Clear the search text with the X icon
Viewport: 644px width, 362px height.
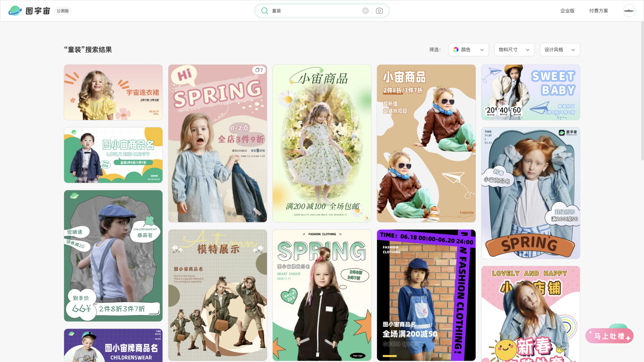click(365, 11)
